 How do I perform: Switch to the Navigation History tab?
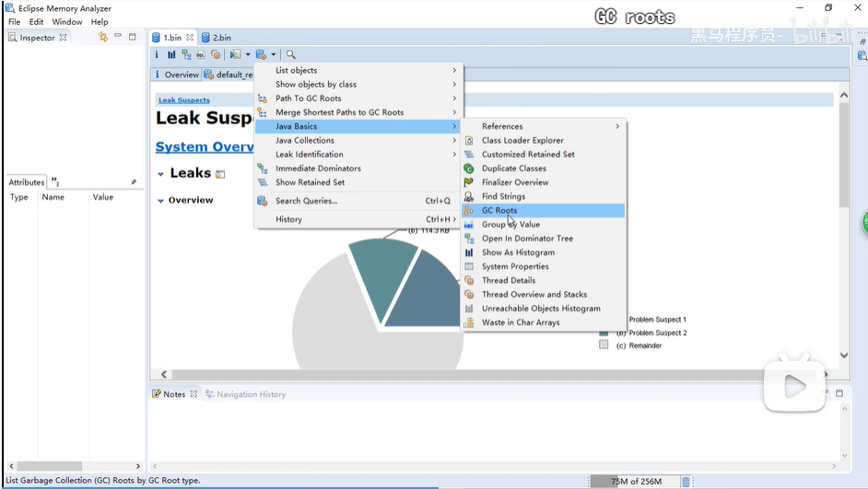(x=246, y=394)
